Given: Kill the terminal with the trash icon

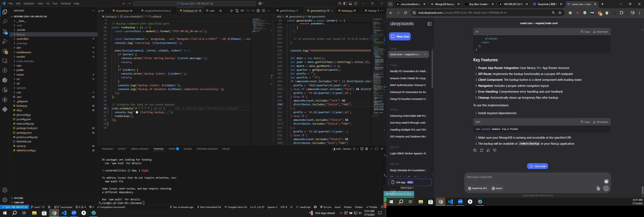Looking at the screenshot, I should click(x=366, y=149).
